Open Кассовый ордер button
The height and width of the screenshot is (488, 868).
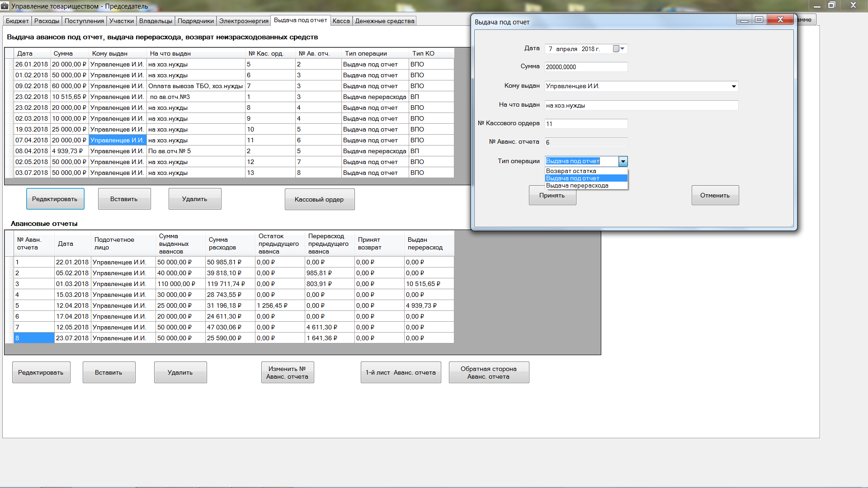point(319,199)
